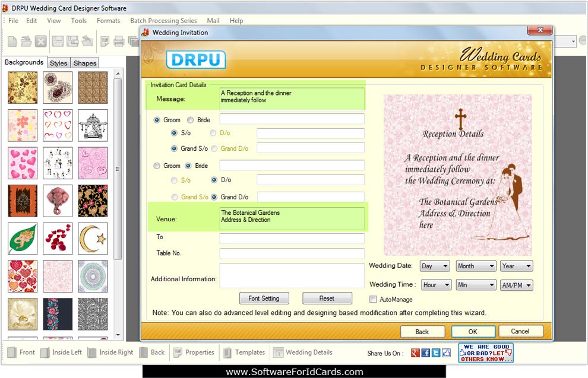This screenshot has width=588, height=378.
Task: Open the Tools menu
Action: pyautogui.click(x=79, y=21)
